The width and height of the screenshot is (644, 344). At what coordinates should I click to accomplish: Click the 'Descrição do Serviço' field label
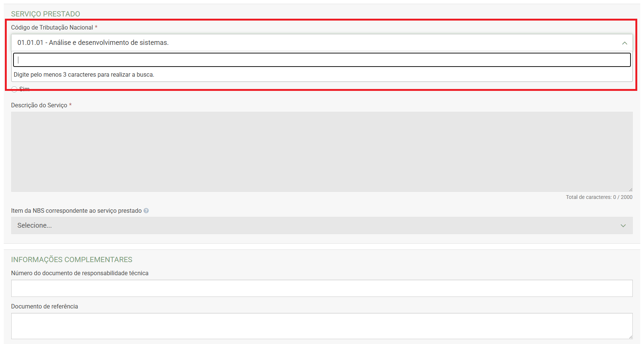[39, 105]
